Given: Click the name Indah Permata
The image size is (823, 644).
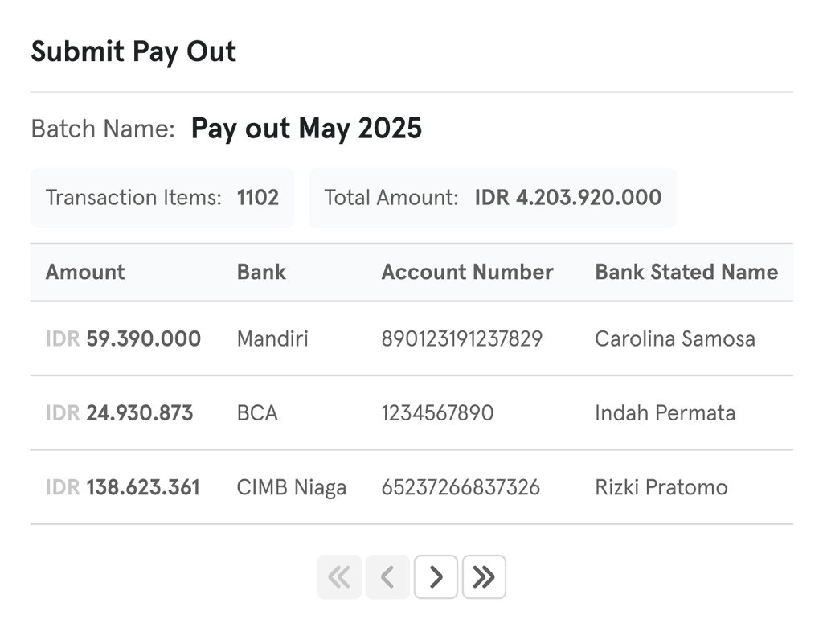Looking at the screenshot, I should 665,413.
